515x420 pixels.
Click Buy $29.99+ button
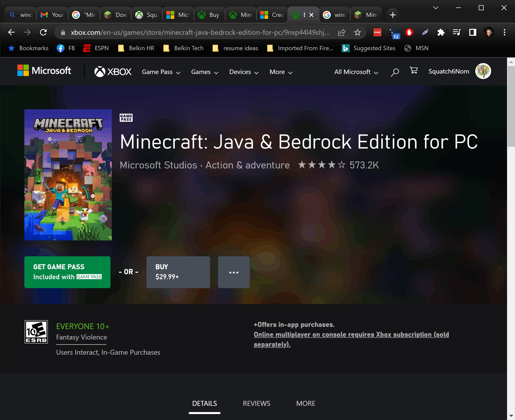178,272
